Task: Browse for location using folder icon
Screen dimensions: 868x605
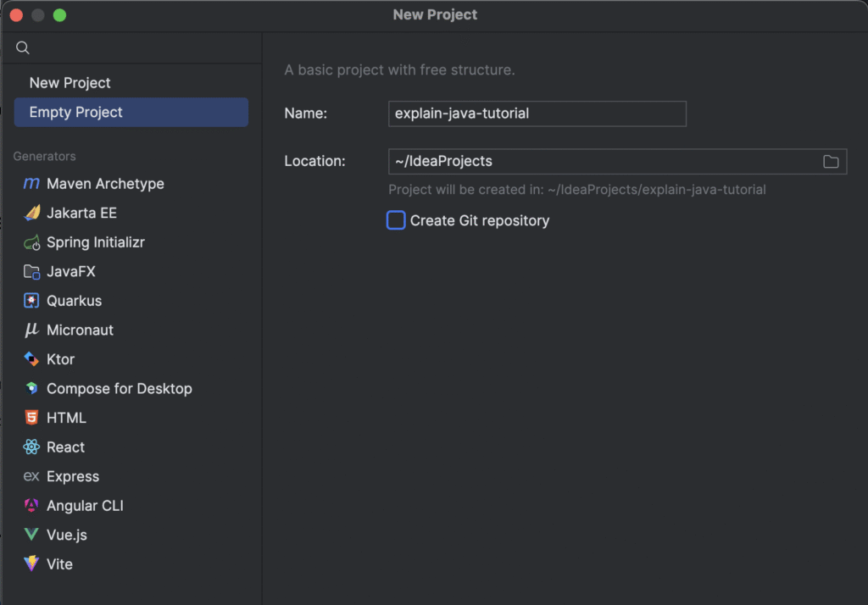Action: pos(831,162)
